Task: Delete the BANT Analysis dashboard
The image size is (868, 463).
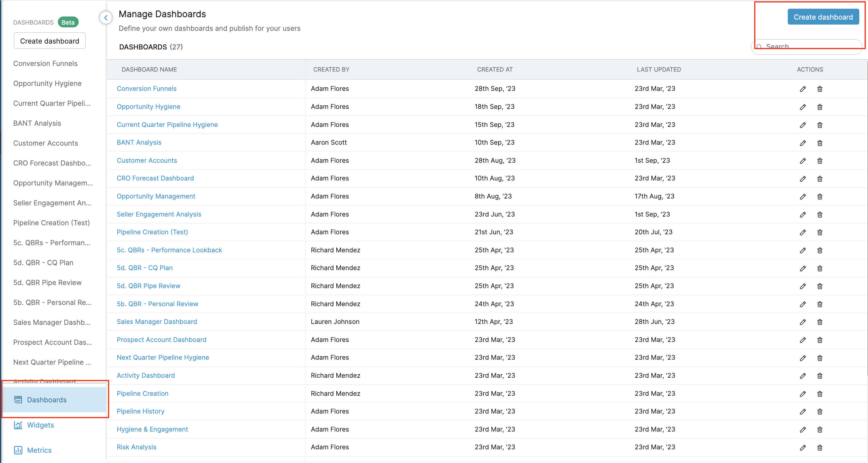Action: [820, 143]
